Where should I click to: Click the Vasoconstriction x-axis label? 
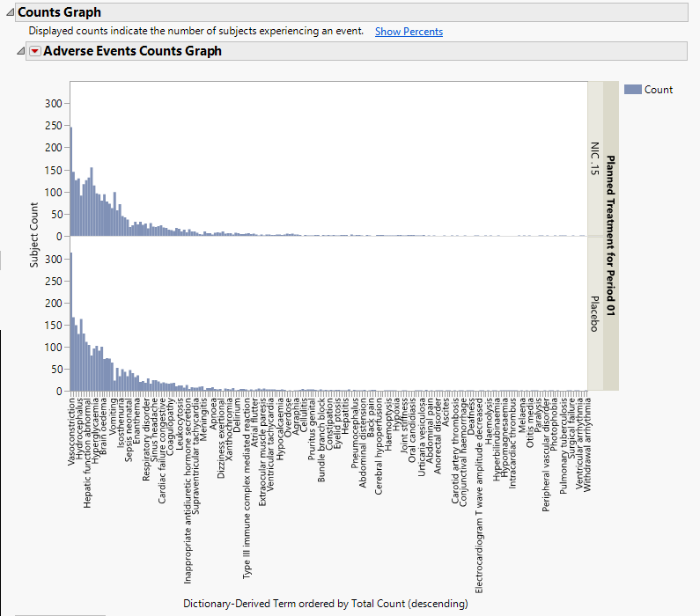(x=71, y=432)
